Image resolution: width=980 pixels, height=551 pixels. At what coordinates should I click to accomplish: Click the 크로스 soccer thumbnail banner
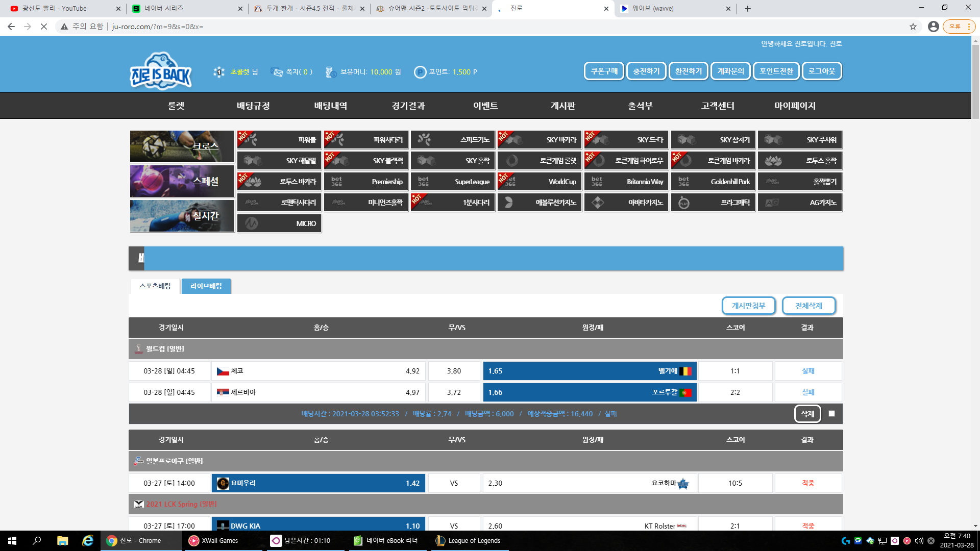click(x=182, y=146)
